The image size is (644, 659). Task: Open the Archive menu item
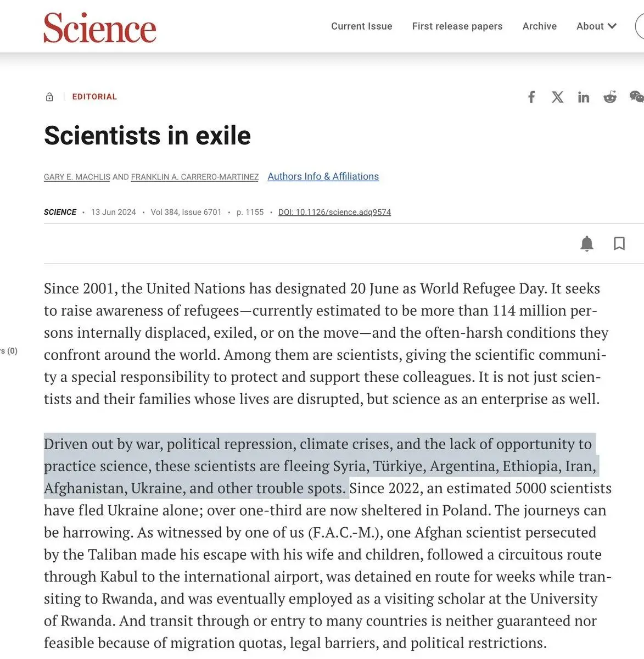click(539, 26)
